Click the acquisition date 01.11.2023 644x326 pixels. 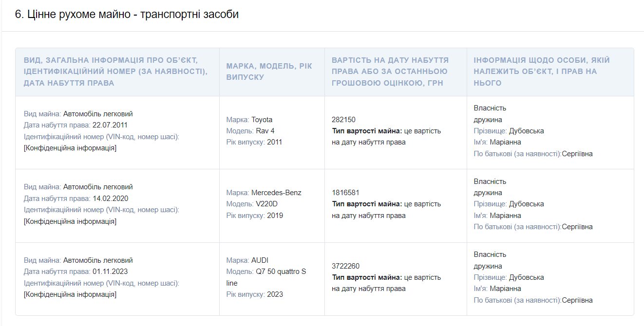tap(110, 272)
